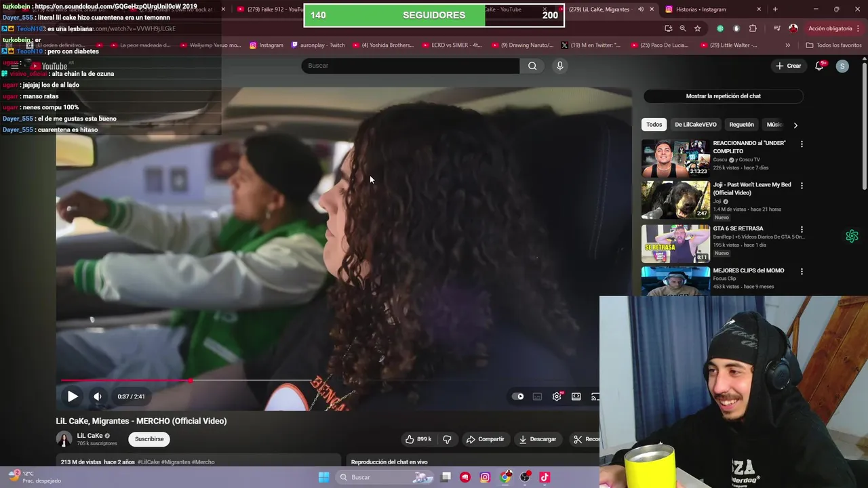The image size is (868, 488).
Task: Start voice search with microphone icon
Action: (x=559, y=66)
